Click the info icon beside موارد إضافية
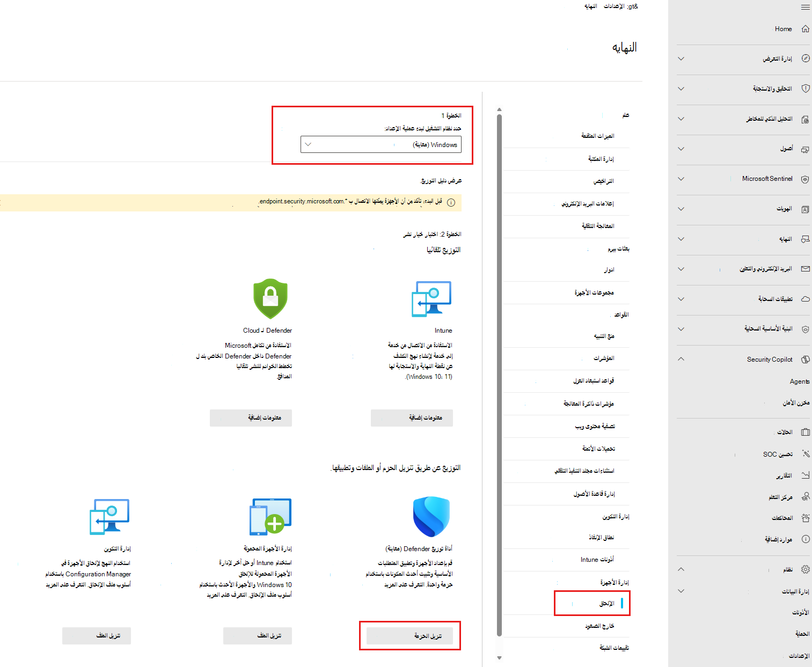This screenshot has height=667, width=812. 805,539
